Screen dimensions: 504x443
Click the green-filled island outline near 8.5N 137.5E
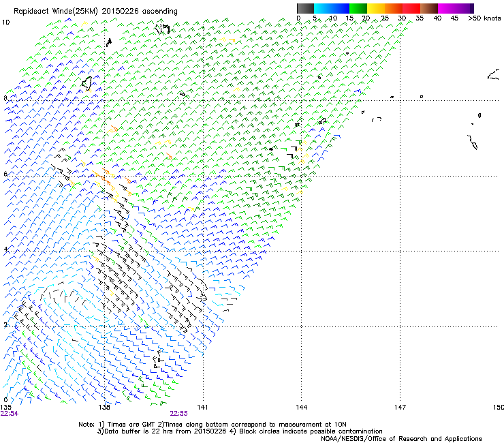coord(86,82)
